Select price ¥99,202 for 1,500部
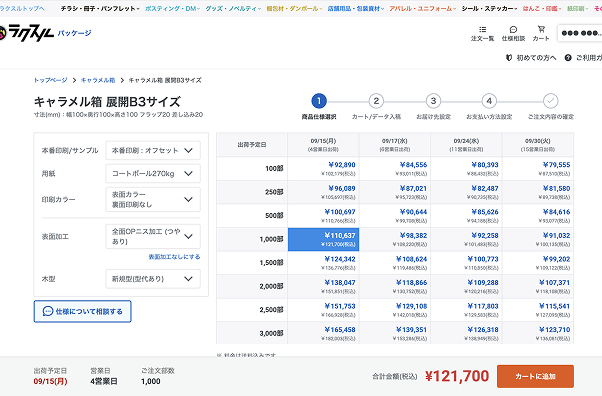Image resolution: width=602 pixels, height=396 pixels. click(538, 263)
